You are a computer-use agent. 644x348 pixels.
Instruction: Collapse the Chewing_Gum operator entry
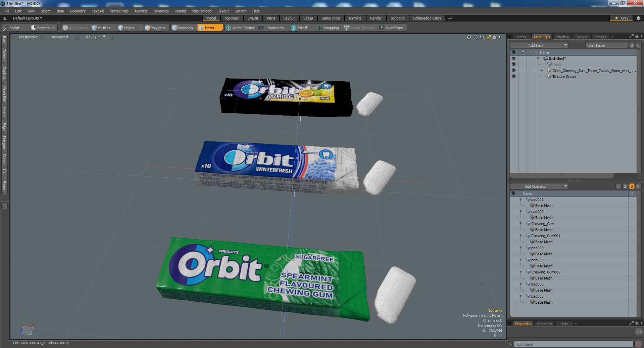521,224
